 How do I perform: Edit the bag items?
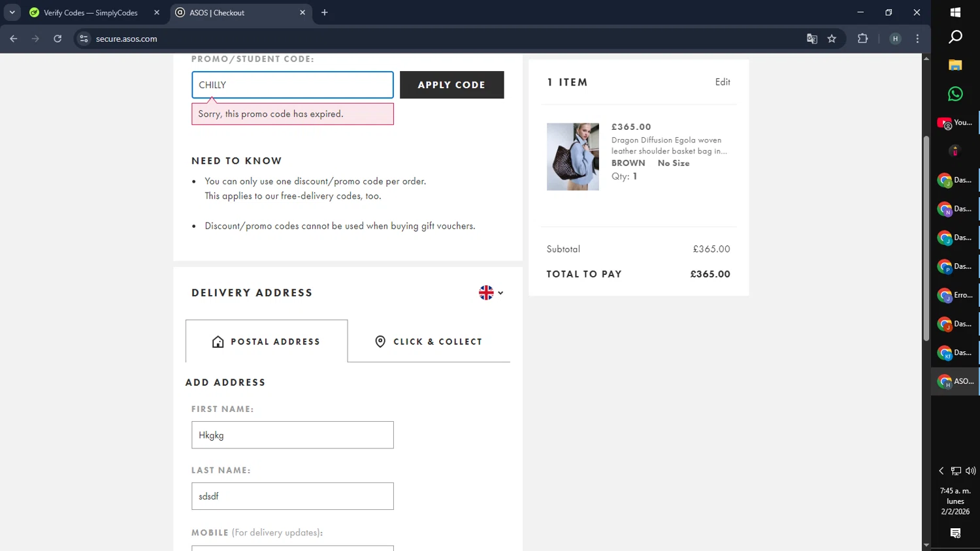pos(723,82)
